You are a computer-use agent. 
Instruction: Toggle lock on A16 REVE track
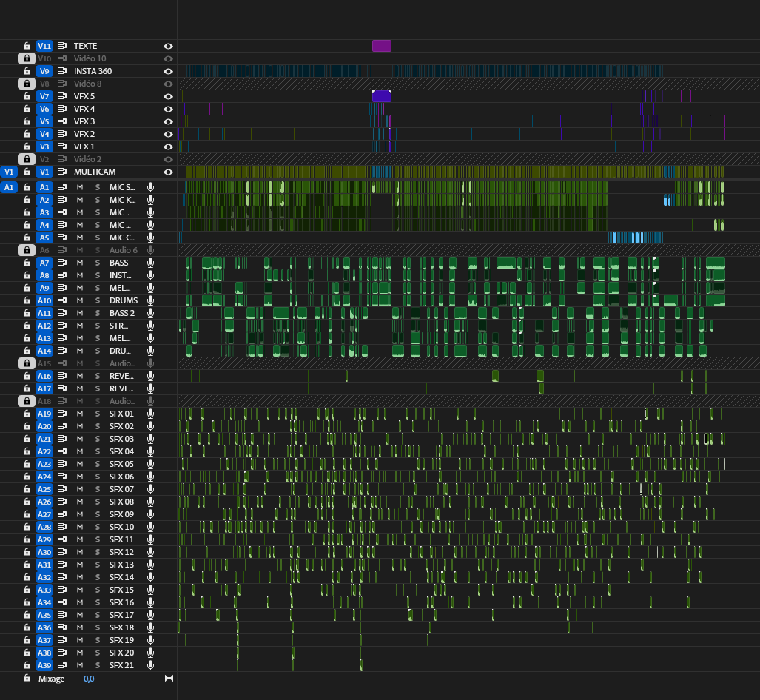27,376
